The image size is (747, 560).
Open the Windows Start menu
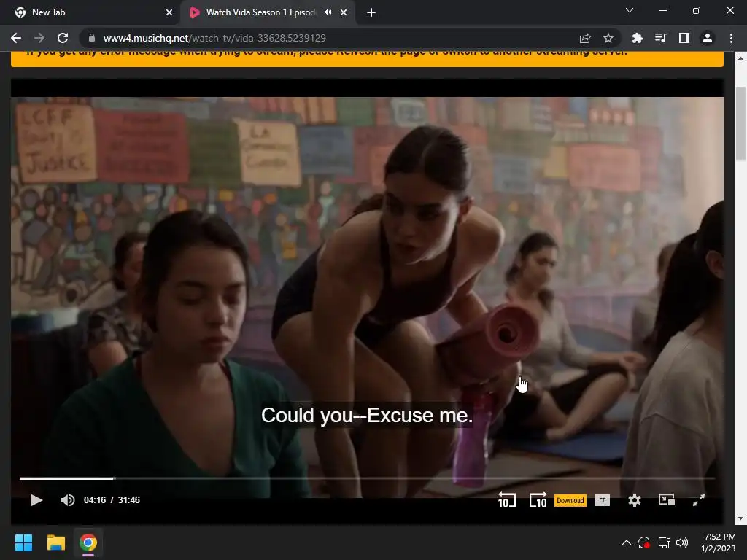point(23,542)
